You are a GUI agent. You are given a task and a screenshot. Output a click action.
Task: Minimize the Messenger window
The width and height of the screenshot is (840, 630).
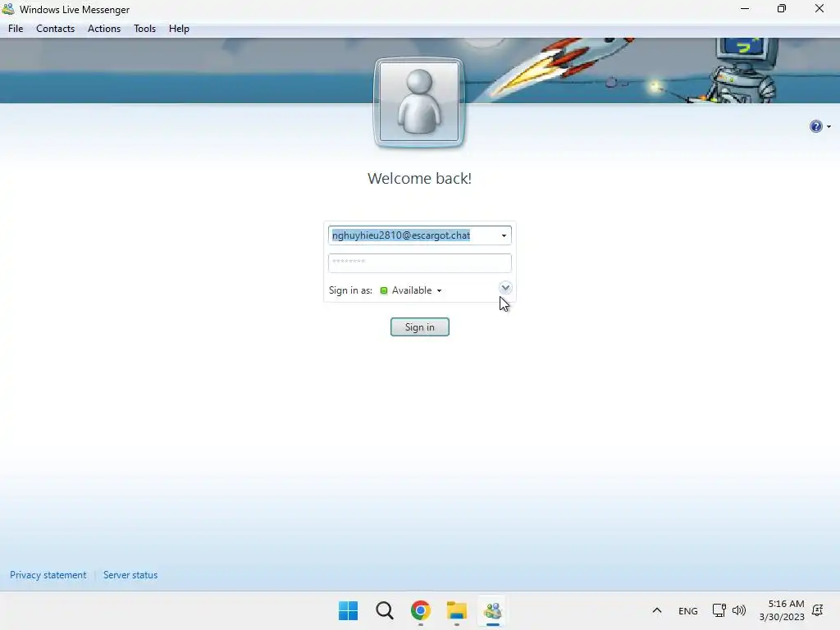(745, 9)
